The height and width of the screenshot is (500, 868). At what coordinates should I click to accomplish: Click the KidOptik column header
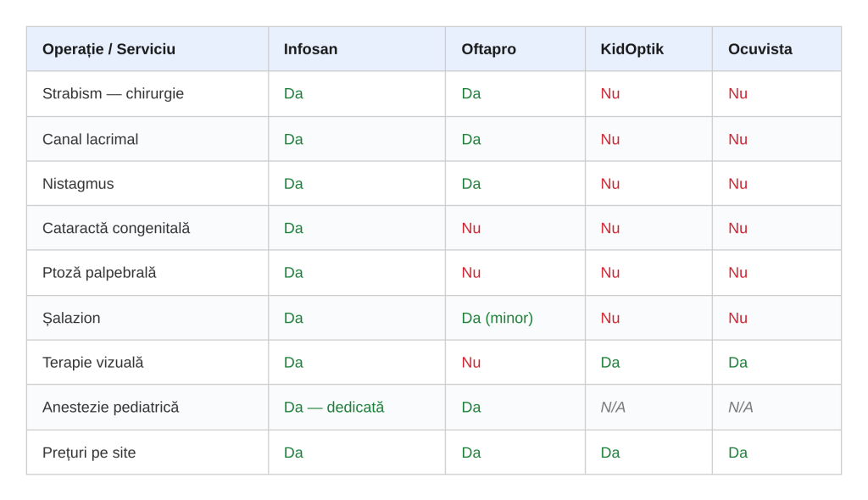[632, 49]
